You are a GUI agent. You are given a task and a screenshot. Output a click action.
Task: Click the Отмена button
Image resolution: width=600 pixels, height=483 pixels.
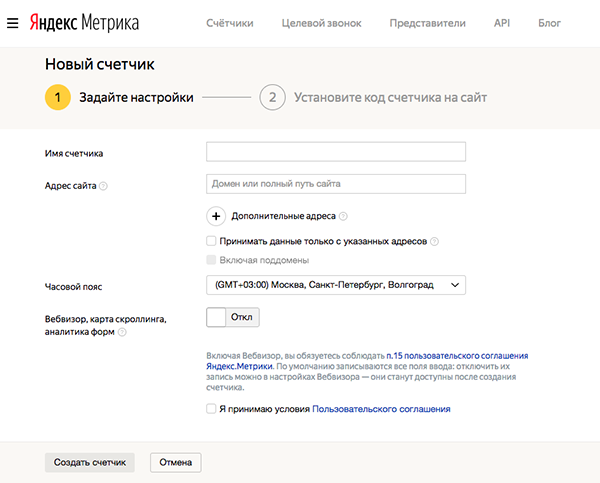(176, 462)
